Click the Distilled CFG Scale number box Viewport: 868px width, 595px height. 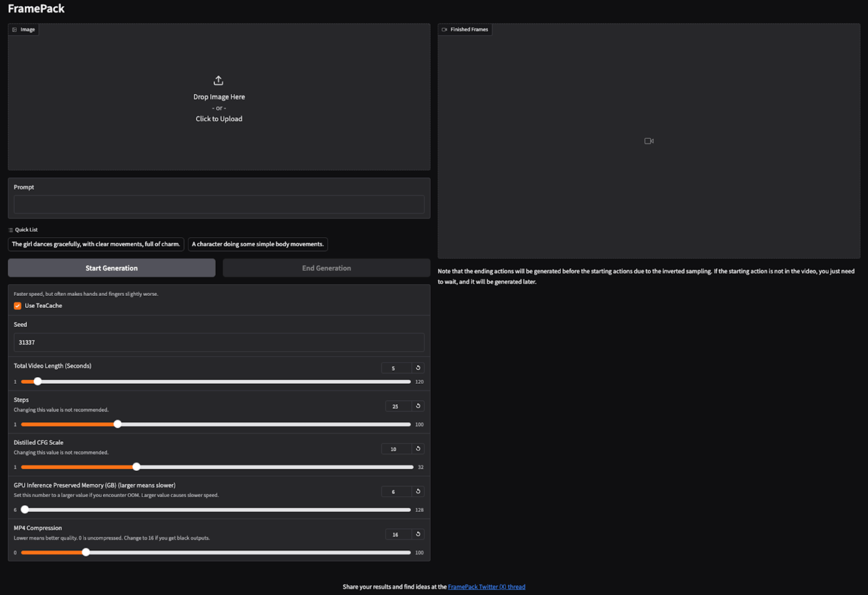point(396,449)
